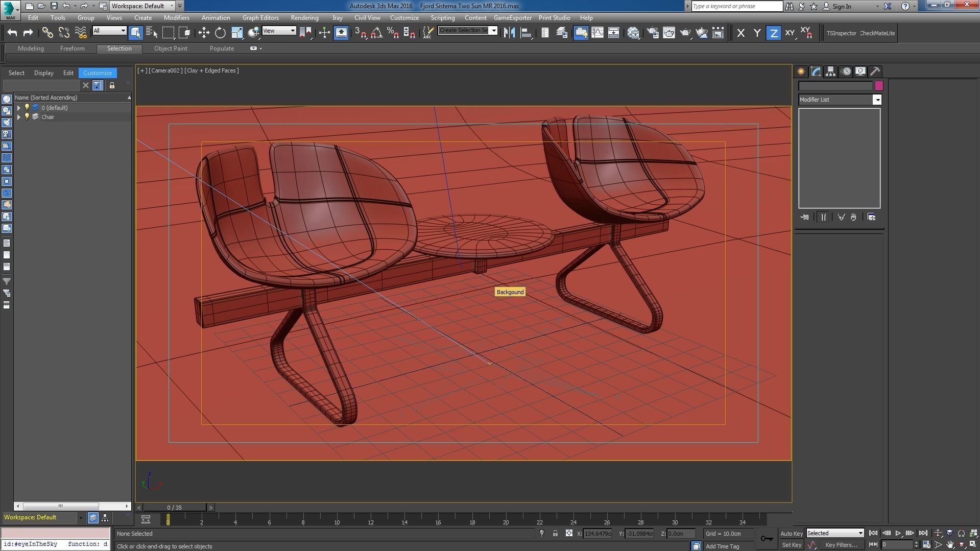Open TSInspector toolbar button
This screenshot has height=551, width=980.
(x=841, y=33)
